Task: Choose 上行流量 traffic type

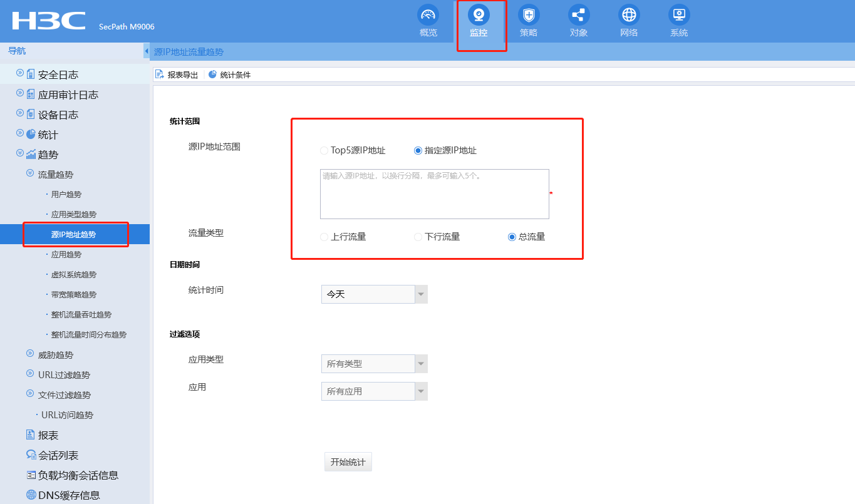Action: tap(324, 237)
